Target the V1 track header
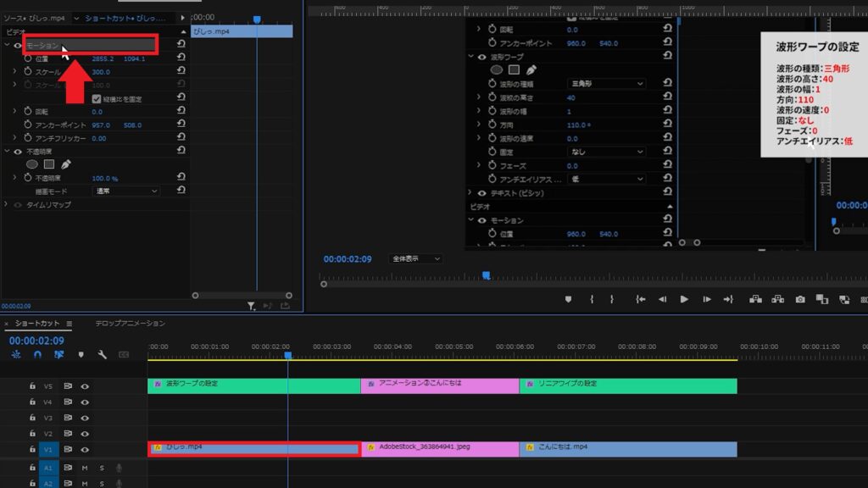The height and width of the screenshot is (488, 868). pos(48,449)
